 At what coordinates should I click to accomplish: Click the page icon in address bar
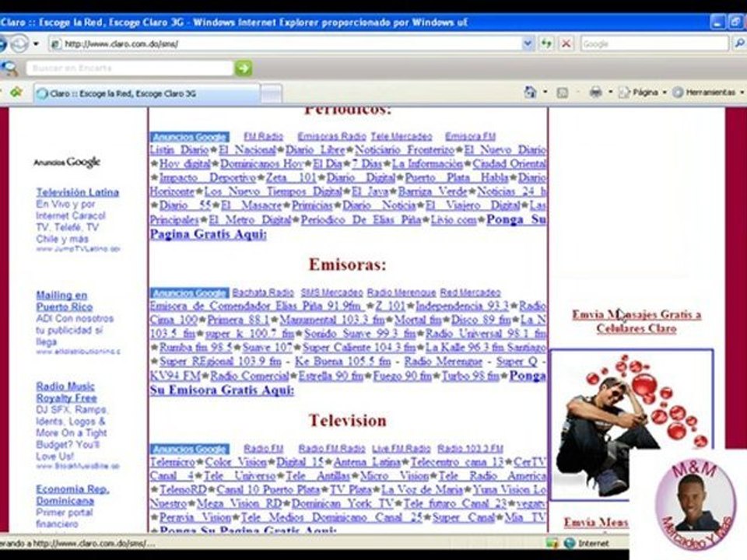click(56, 44)
